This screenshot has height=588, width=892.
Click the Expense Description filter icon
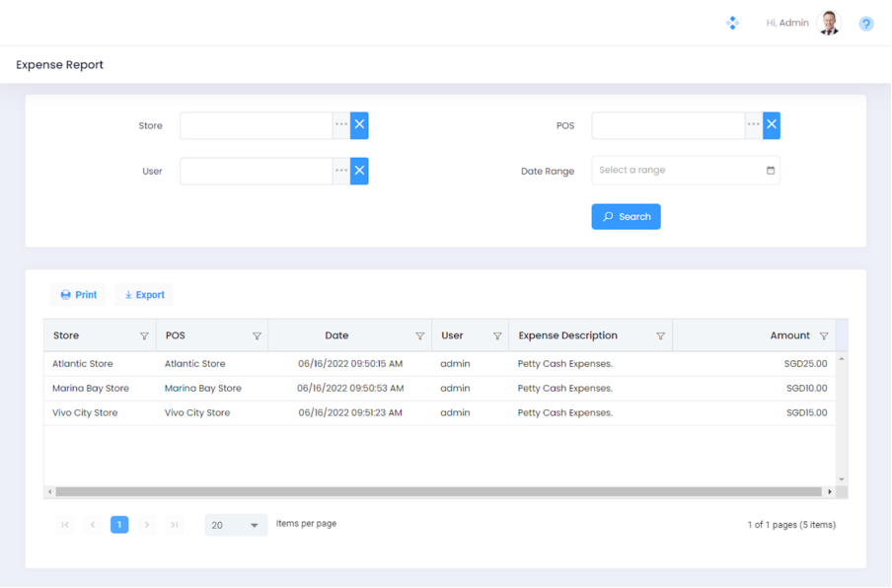tap(661, 336)
